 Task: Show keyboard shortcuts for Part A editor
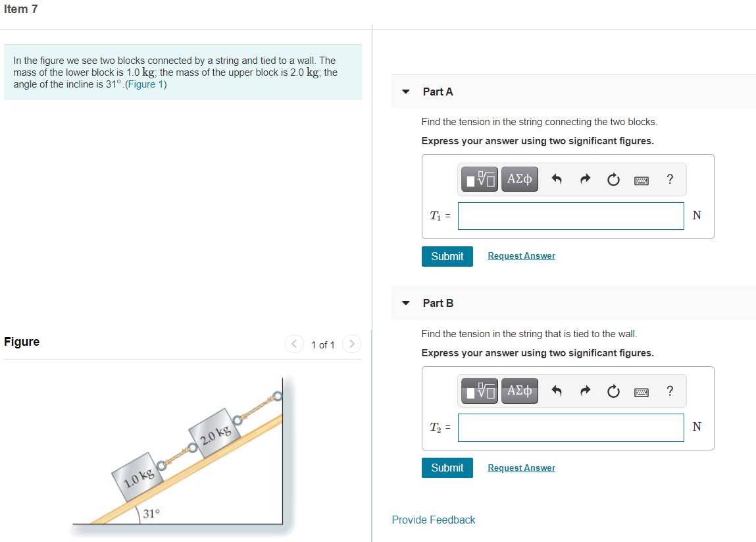tap(641, 179)
